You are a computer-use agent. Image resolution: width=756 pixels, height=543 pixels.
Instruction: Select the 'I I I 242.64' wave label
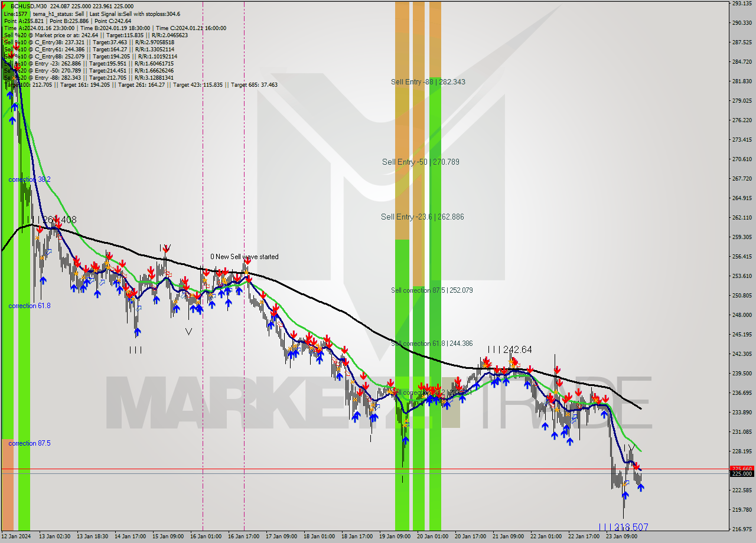[510, 349]
